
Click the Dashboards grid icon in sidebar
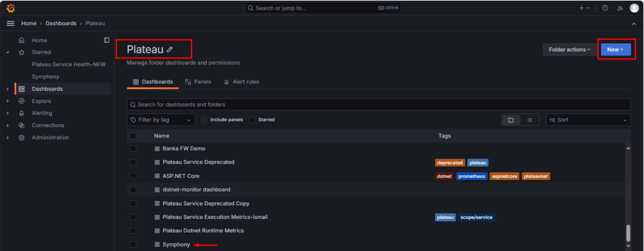(x=21, y=89)
